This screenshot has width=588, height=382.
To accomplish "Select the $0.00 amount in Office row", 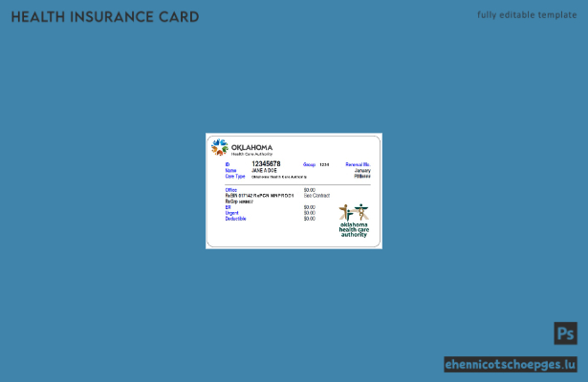I will 310,190.
